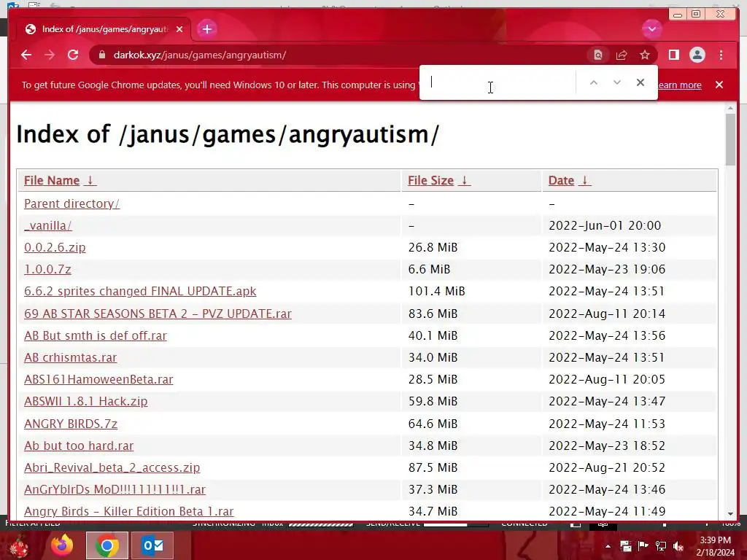Viewport: 747px width, 560px height.
Task: Download 0.0.2.6.zip
Action: (55, 248)
